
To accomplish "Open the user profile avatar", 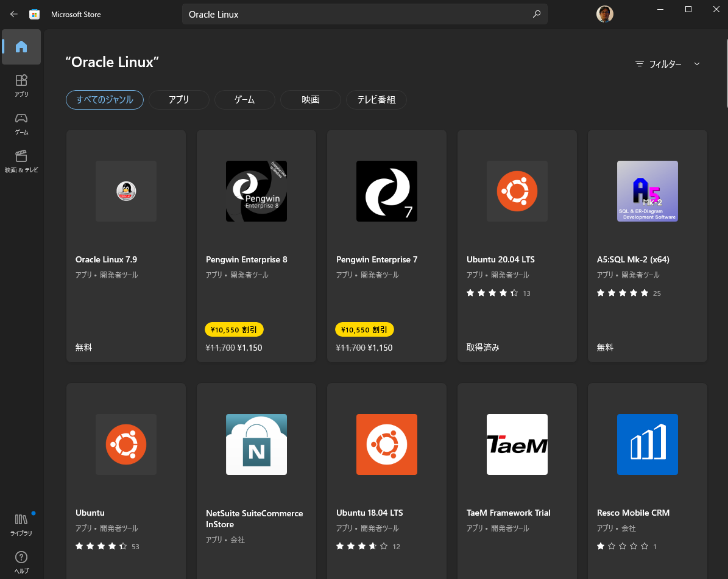I will 604,14.
